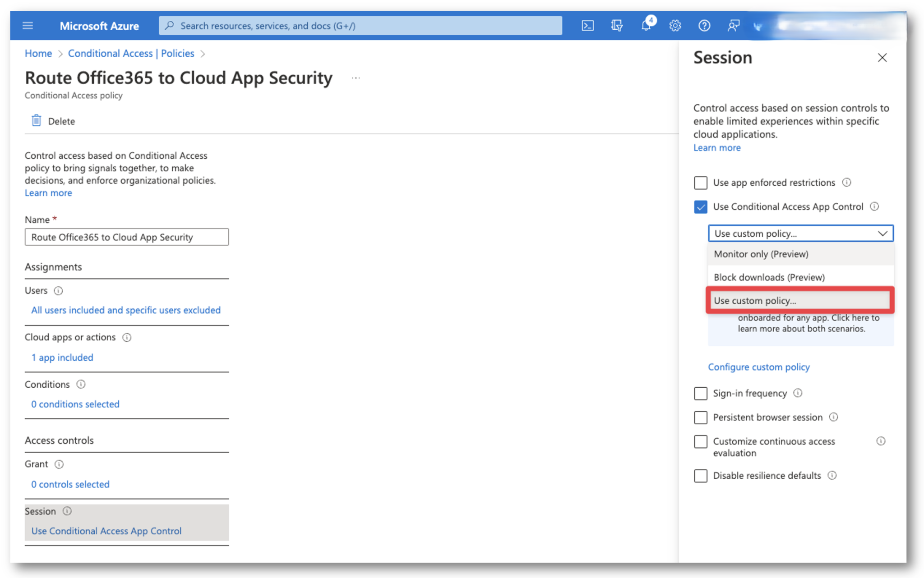Open the Directories and subscriptions filter icon
The image size is (924, 578).
coord(617,26)
